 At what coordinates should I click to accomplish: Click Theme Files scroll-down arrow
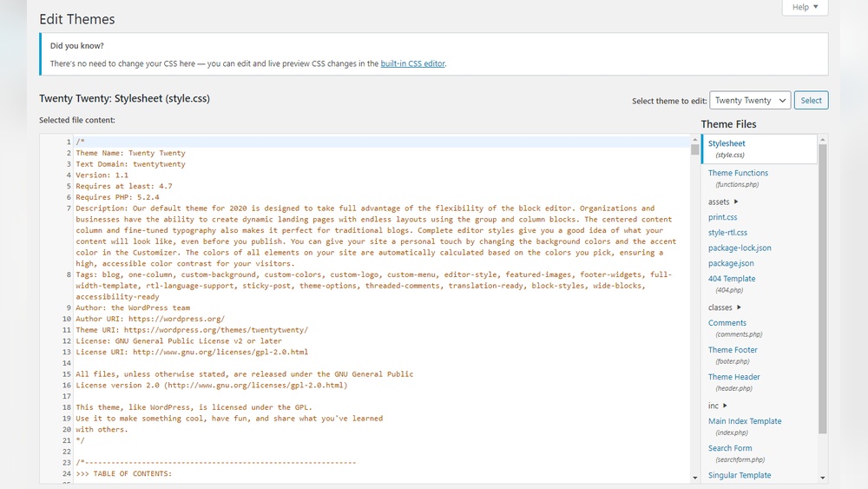coord(823,478)
